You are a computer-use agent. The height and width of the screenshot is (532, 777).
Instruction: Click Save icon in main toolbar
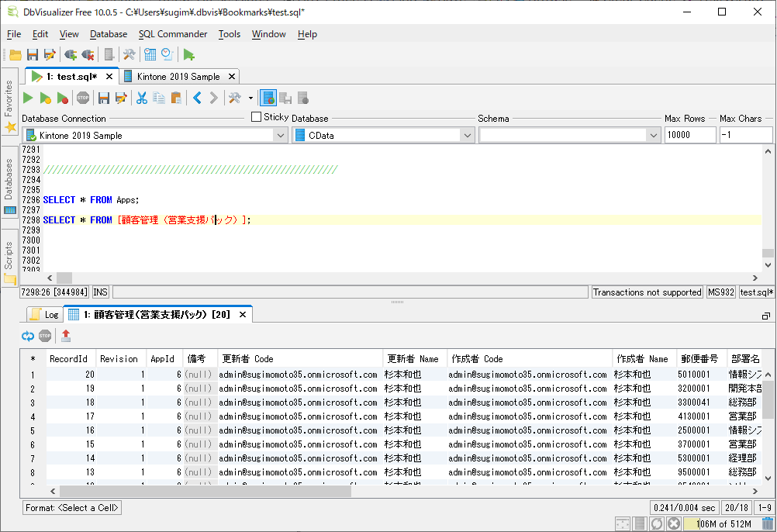[x=33, y=54]
